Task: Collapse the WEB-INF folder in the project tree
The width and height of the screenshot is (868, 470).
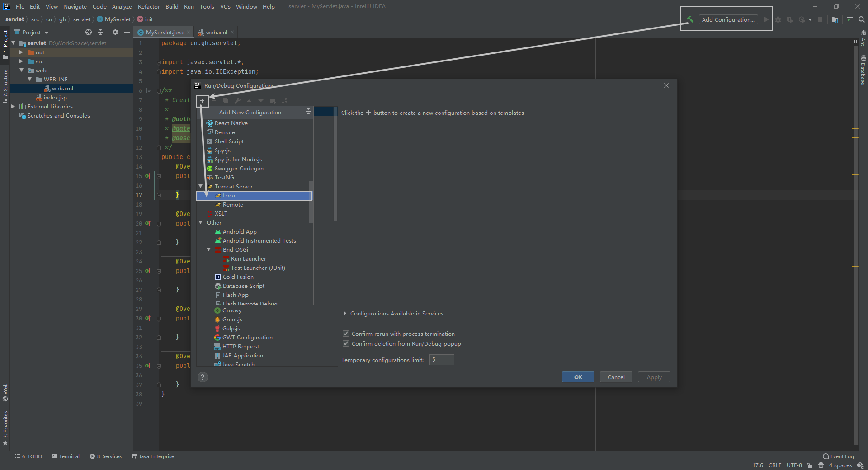Action: [x=30, y=79]
